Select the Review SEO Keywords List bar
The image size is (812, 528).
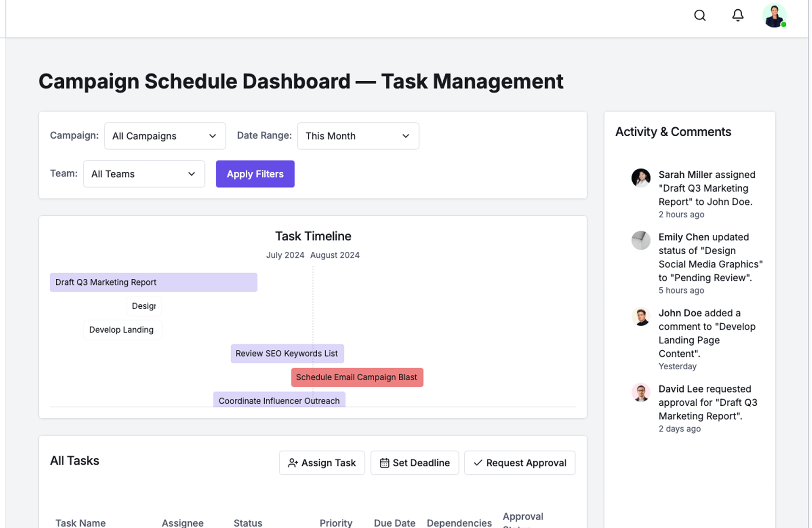click(287, 353)
